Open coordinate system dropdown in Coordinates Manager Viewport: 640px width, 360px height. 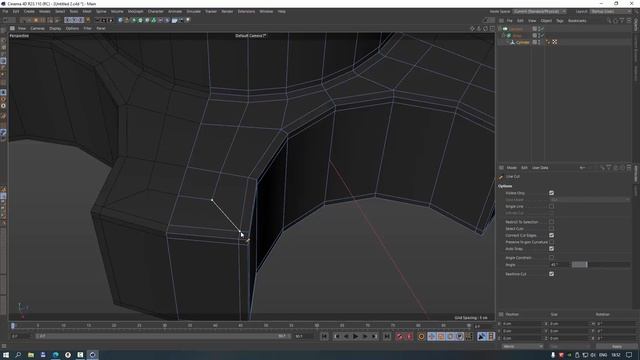point(522,347)
